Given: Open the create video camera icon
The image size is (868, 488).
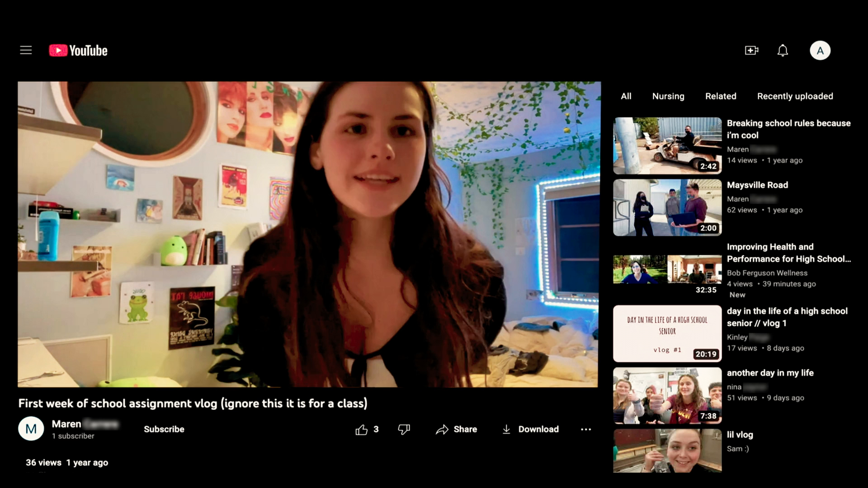Looking at the screenshot, I should pos(751,50).
